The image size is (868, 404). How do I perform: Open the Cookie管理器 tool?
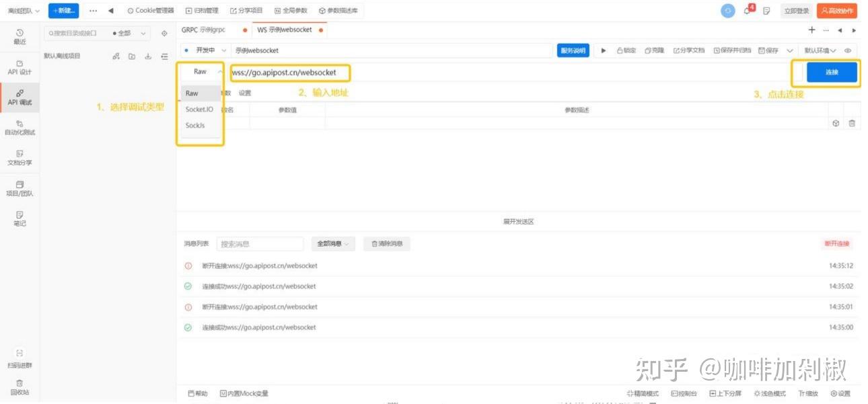pyautogui.click(x=149, y=10)
